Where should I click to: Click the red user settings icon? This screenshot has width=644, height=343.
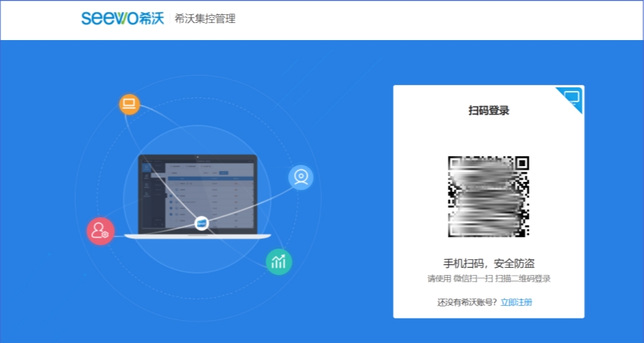[100, 231]
